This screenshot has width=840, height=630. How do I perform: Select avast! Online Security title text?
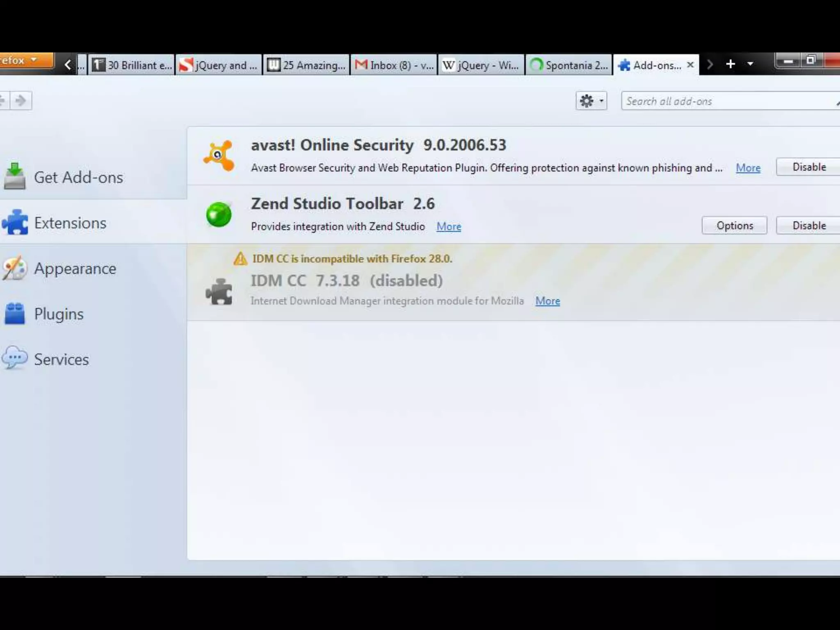(x=332, y=145)
